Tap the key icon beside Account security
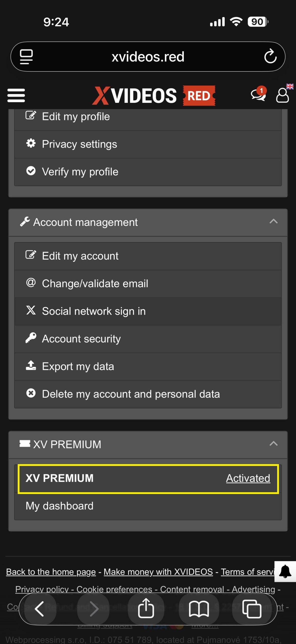 coord(31,338)
